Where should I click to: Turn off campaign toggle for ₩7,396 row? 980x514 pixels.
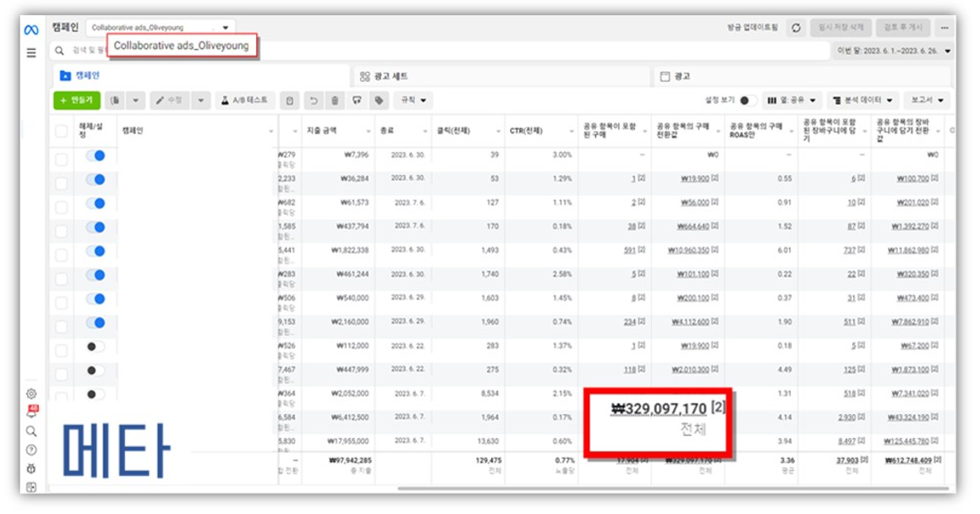click(x=96, y=156)
